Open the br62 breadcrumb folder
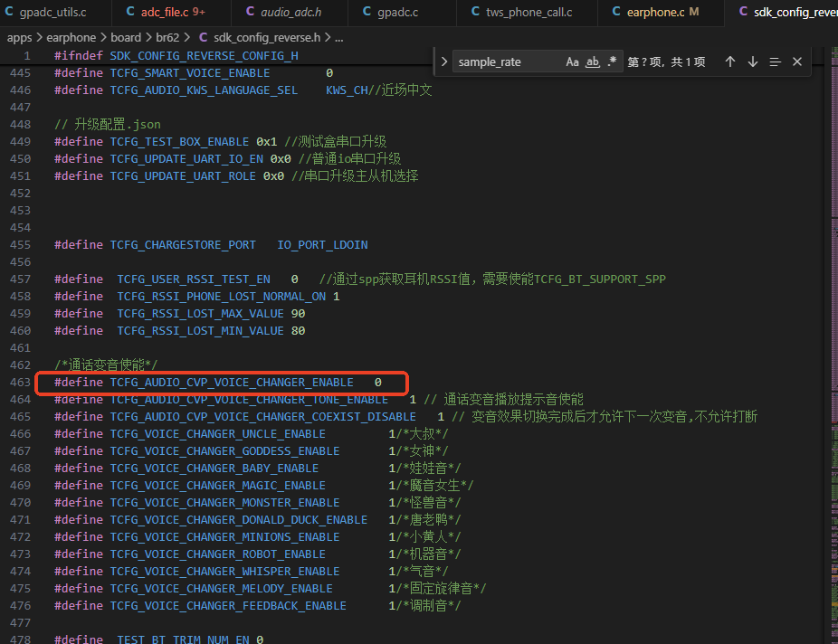The height and width of the screenshot is (644, 838). 167,38
